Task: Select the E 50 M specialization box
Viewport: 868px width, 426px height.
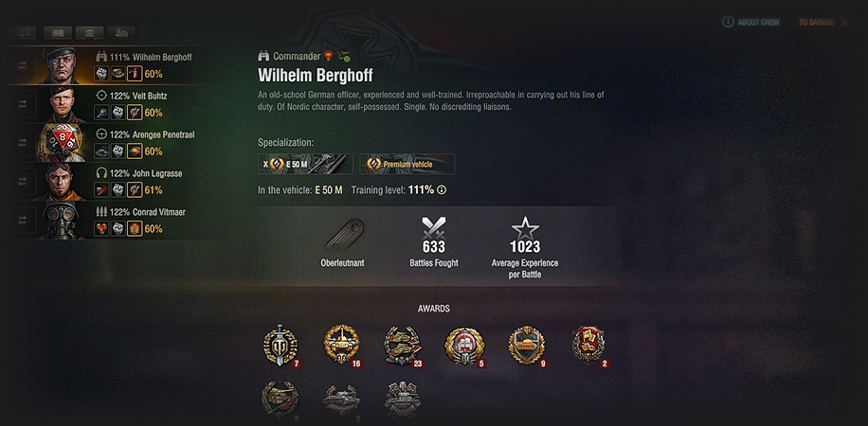Action: 305,165
